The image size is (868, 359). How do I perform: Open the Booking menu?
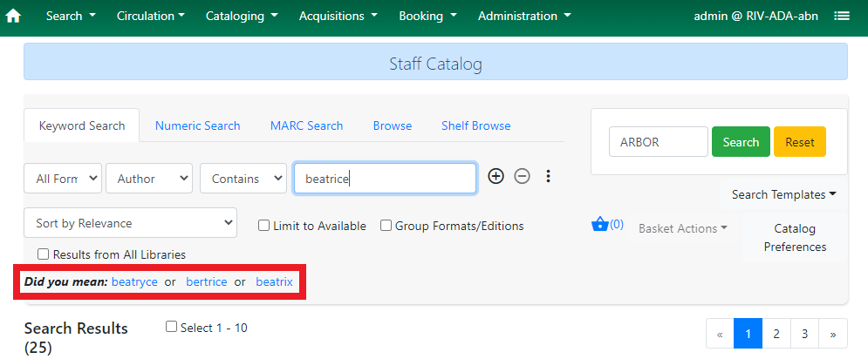[428, 16]
